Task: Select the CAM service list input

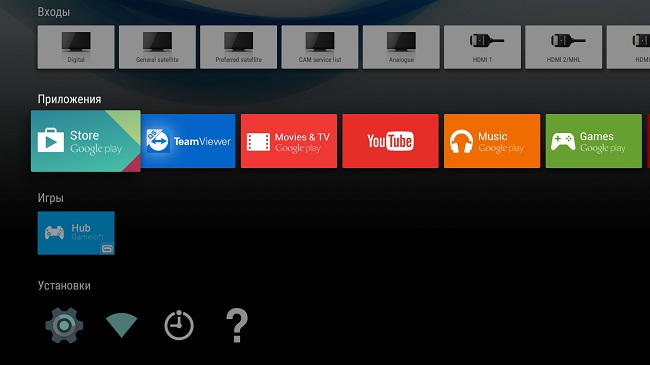Action: tap(320, 47)
